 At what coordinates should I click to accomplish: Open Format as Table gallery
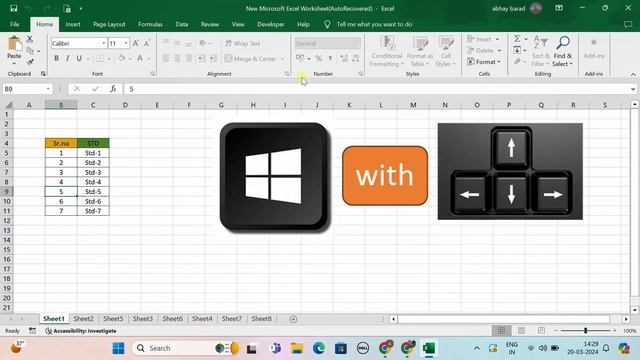point(420,51)
